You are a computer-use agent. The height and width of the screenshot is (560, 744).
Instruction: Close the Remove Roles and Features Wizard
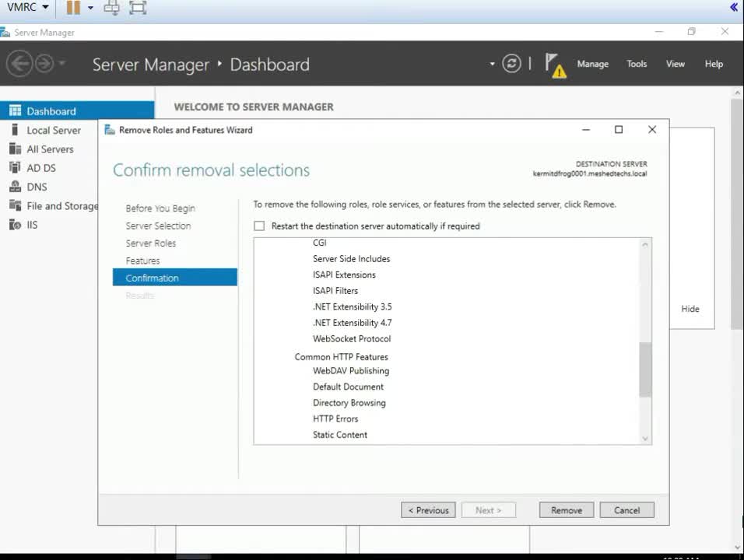coord(652,129)
